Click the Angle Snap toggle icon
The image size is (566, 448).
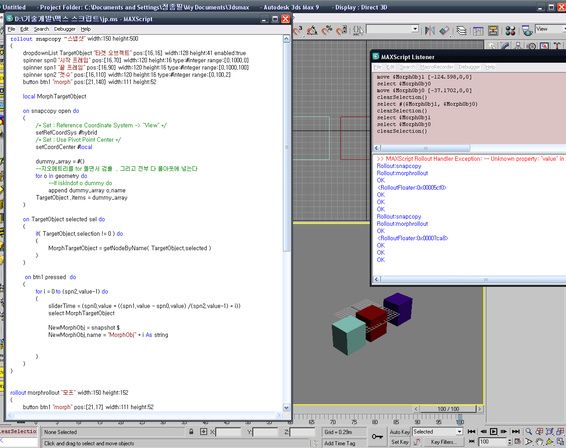(312, 30)
